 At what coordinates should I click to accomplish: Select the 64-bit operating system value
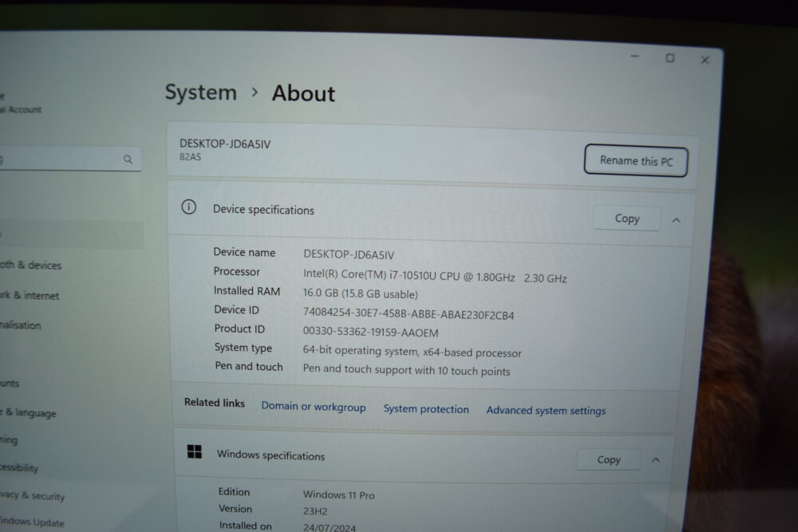coord(413,352)
